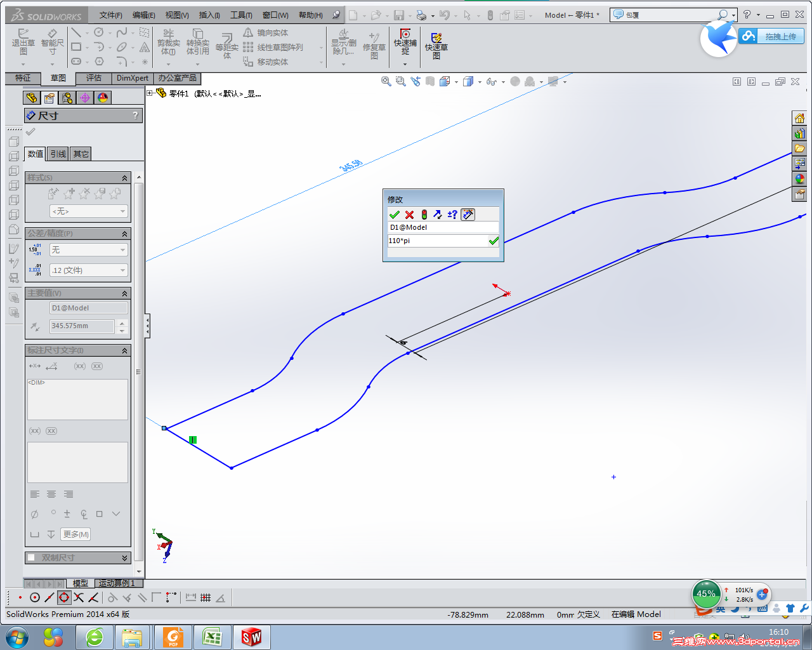The height and width of the screenshot is (650, 812).
Task: Toggle the Mid Point snap button
Action: coord(49,597)
